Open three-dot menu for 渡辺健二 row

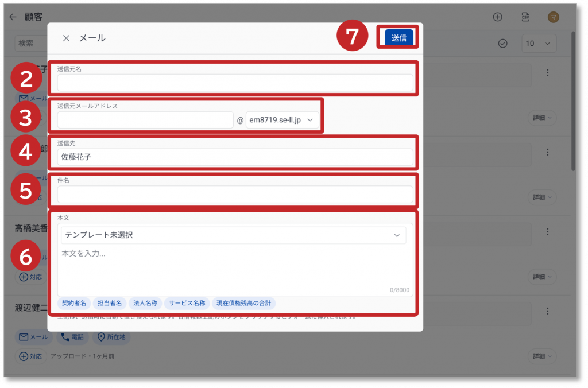548,311
